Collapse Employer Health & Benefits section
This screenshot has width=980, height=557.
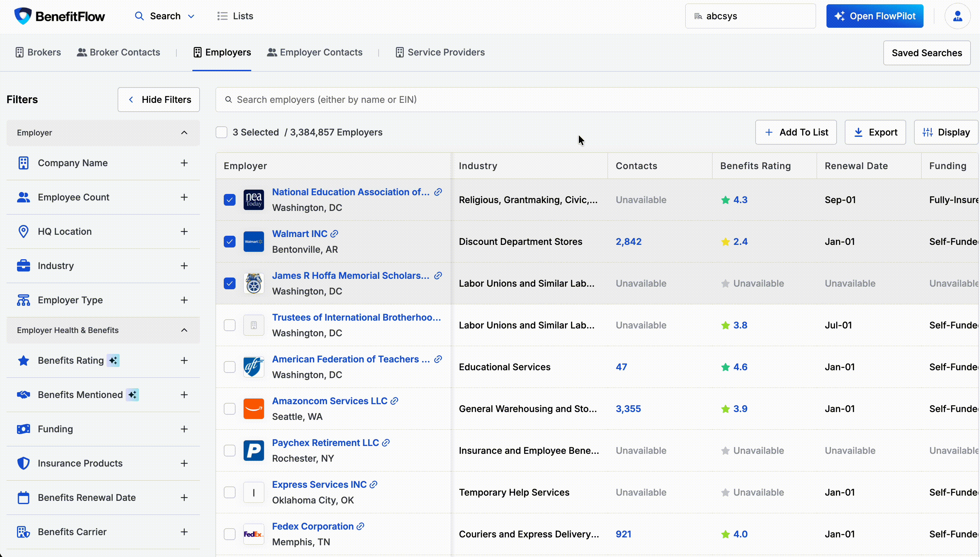[x=185, y=330]
